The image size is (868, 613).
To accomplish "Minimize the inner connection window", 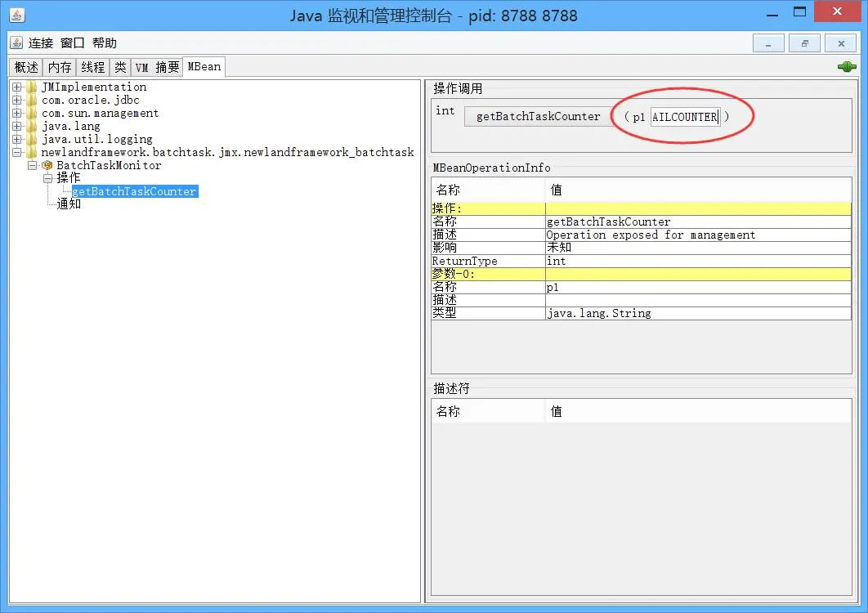I will point(768,43).
